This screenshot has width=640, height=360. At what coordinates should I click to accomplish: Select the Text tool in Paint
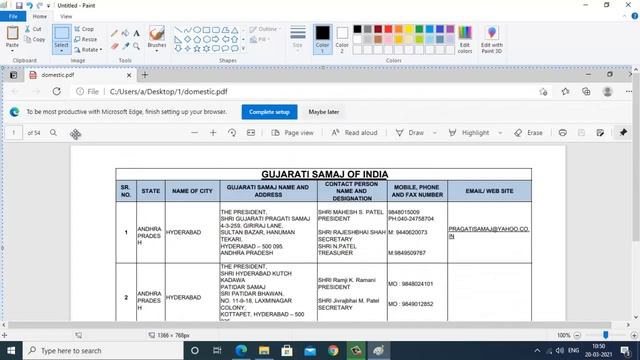tap(136, 33)
